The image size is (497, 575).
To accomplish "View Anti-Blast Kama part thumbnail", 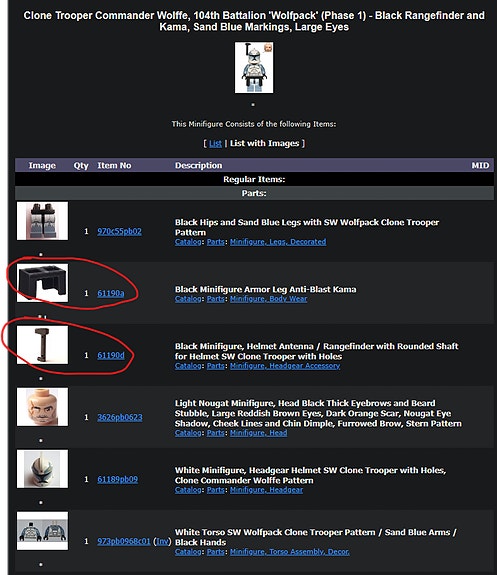I will coord(42,283).
